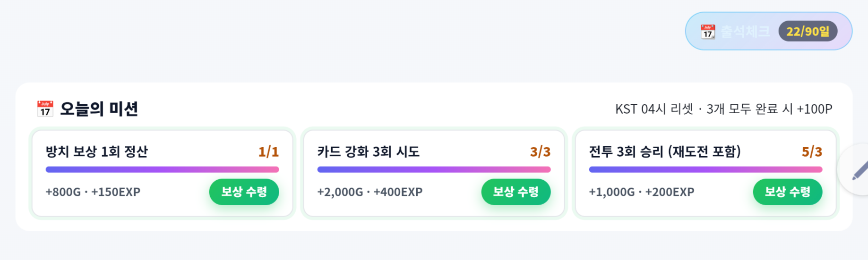Claim reward for 카드 강화 3회 시도
The width and height of the screenshot is (868, 260).
[516, 192]
